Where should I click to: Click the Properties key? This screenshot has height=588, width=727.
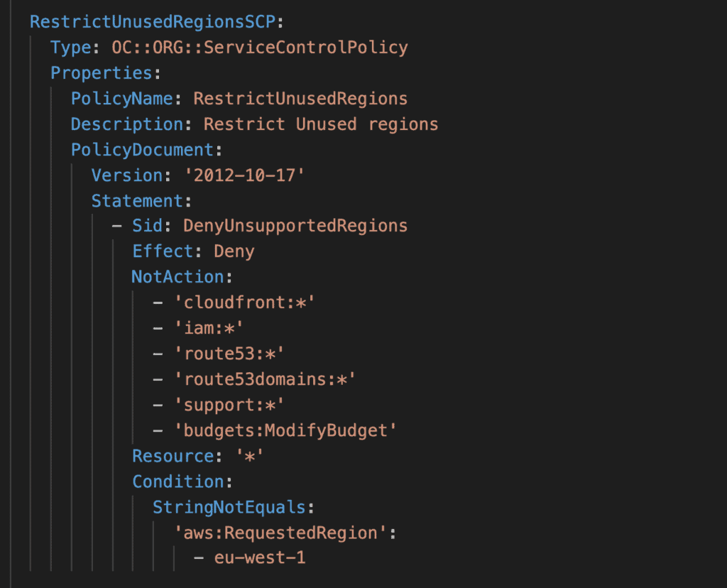[102, 73]
